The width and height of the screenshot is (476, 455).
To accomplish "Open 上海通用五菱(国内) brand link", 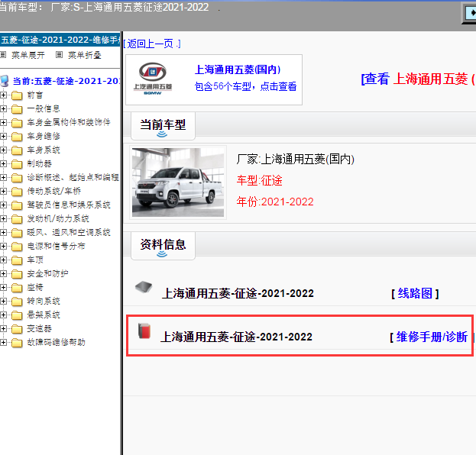I will [x=238, y=69].
